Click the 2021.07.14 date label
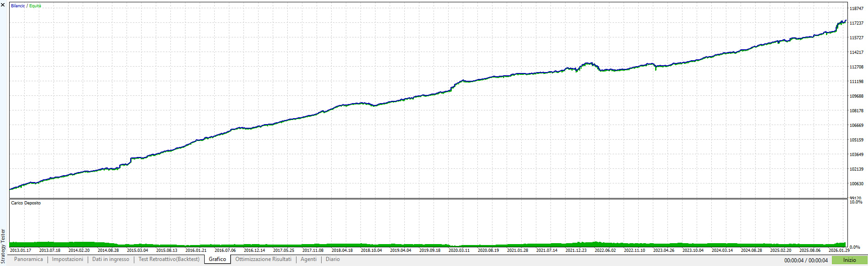868x266 pixels. pos(547,250)
